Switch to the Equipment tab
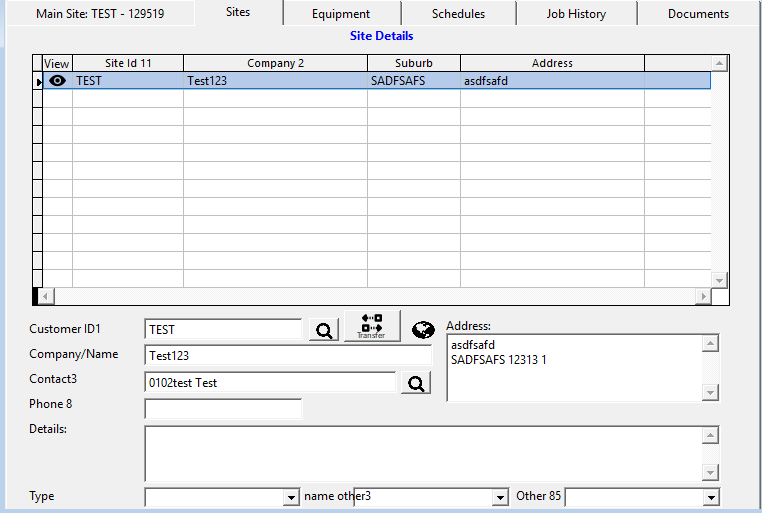 [x=340, y=14]
